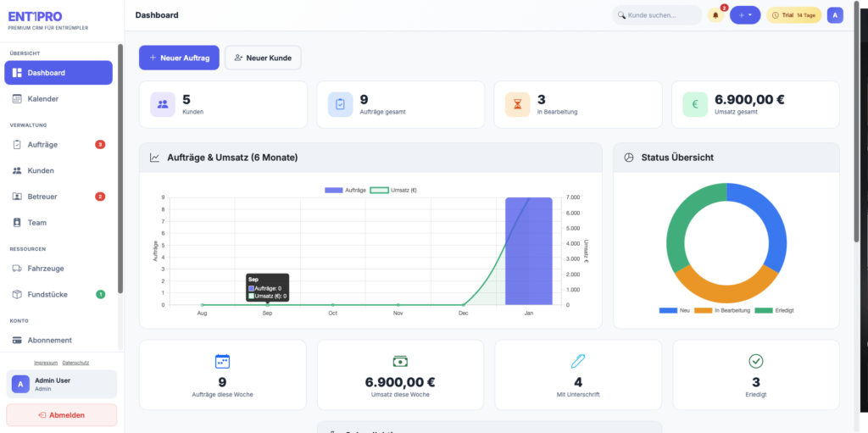Open the Trial 14 Tage badge
Image resolution: width=868 pixels, height=433 pixels.
click(x=793, y=15)
